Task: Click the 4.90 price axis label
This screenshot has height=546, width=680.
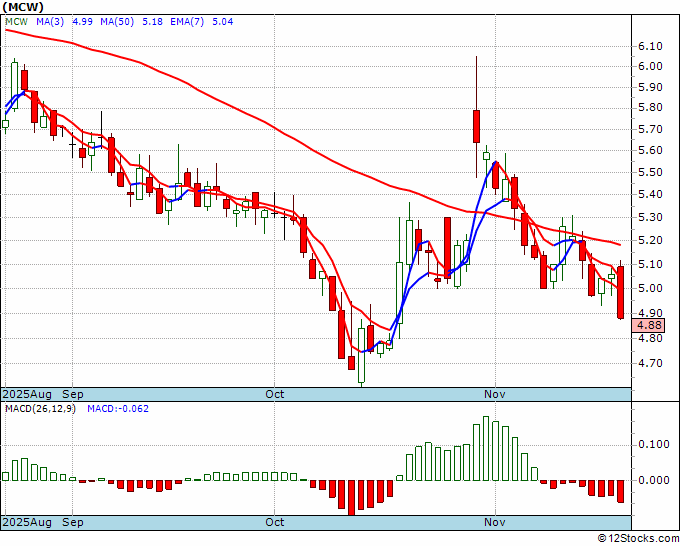Action: pyautogui.click(x=650, y=313)
